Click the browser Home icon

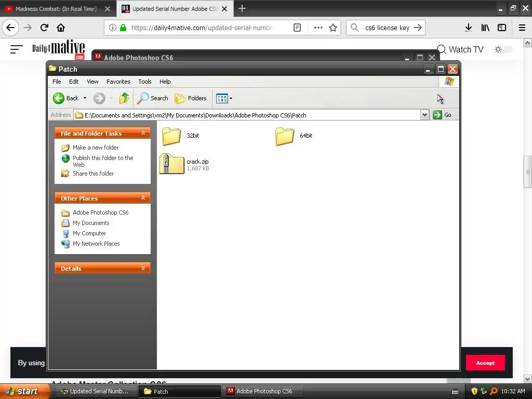click(x=61, y=28)
